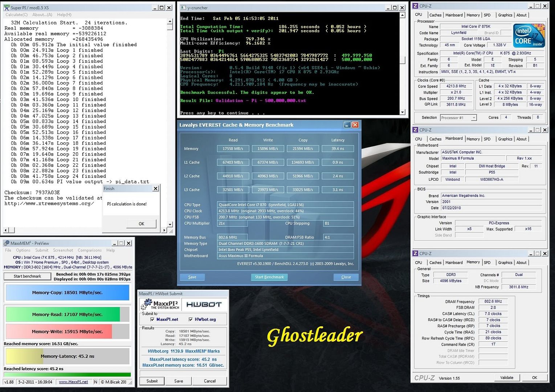The image size is (555, 392).
Task: Switch to Caches tab in top CPU-Z
Action: 435,15
